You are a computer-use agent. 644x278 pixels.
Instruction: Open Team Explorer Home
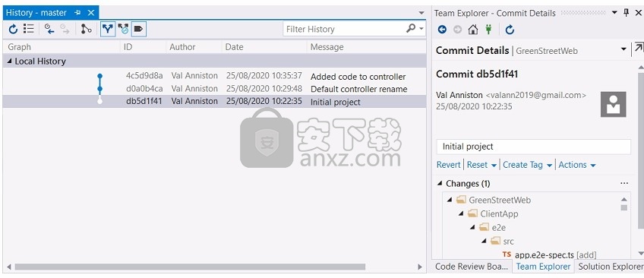[473, 29]
